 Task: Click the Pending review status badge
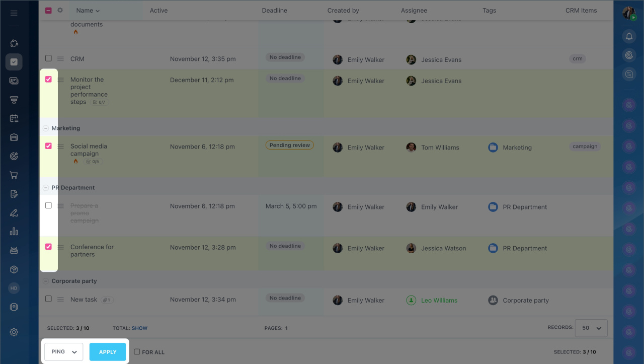289,145
